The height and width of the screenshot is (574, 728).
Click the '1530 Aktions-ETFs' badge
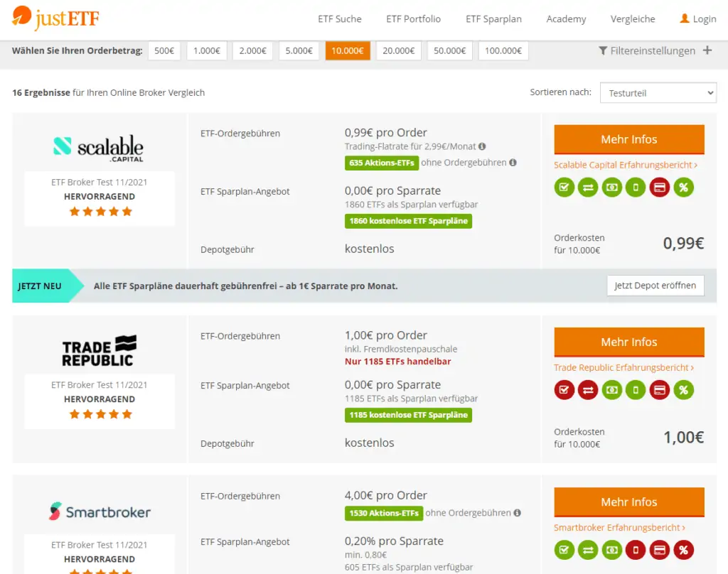pyautogui.click(x=383, y=513)
